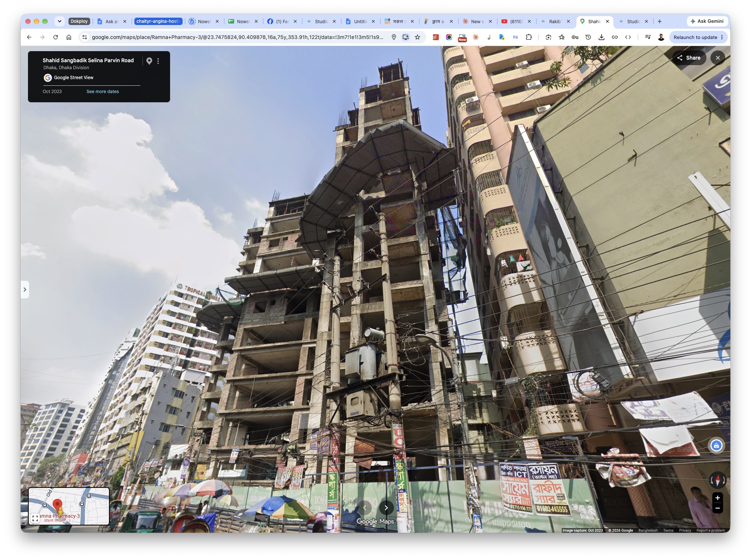Image resolution: width=751 pixels, height=560 pixels.
Task: Open browsing history clock icon
Action: [x=588, y=37]
